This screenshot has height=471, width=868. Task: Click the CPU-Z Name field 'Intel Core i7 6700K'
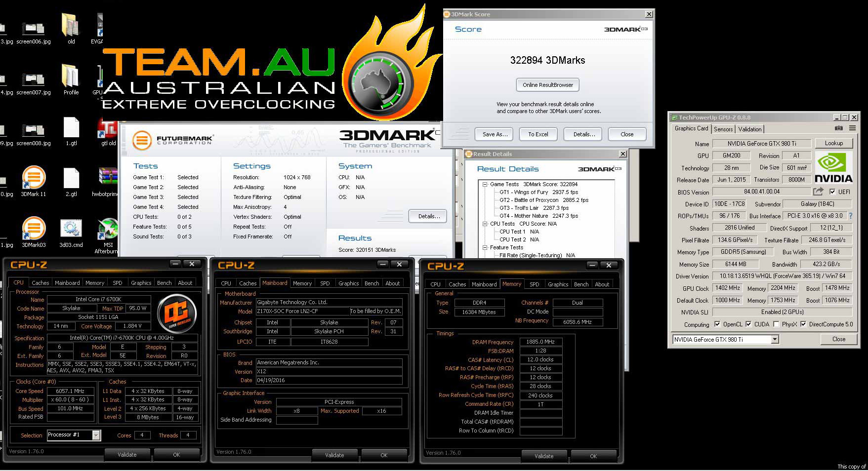click(x=98, y=299)
